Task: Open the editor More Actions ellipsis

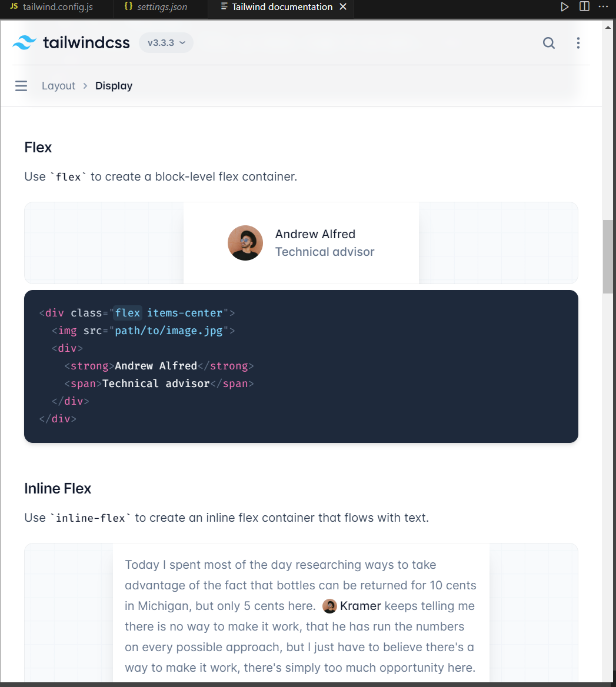Action: click(603, 6)
